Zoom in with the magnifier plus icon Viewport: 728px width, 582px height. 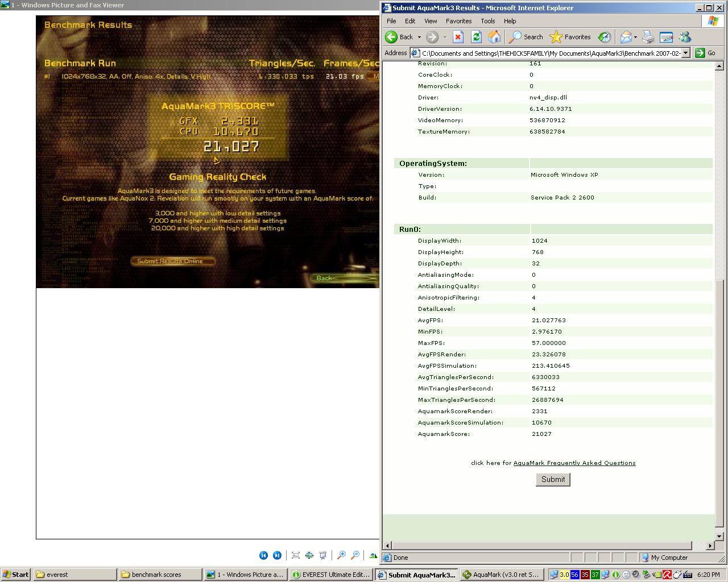point(341,555)
